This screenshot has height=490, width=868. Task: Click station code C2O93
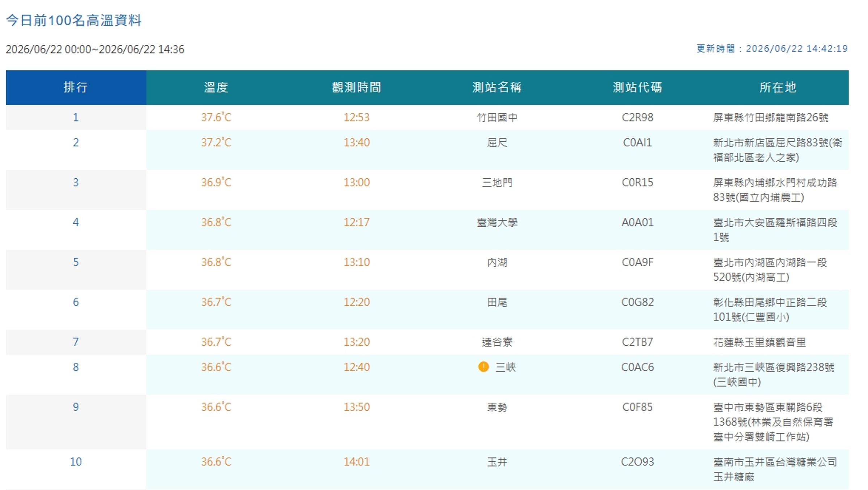[637, 462]
